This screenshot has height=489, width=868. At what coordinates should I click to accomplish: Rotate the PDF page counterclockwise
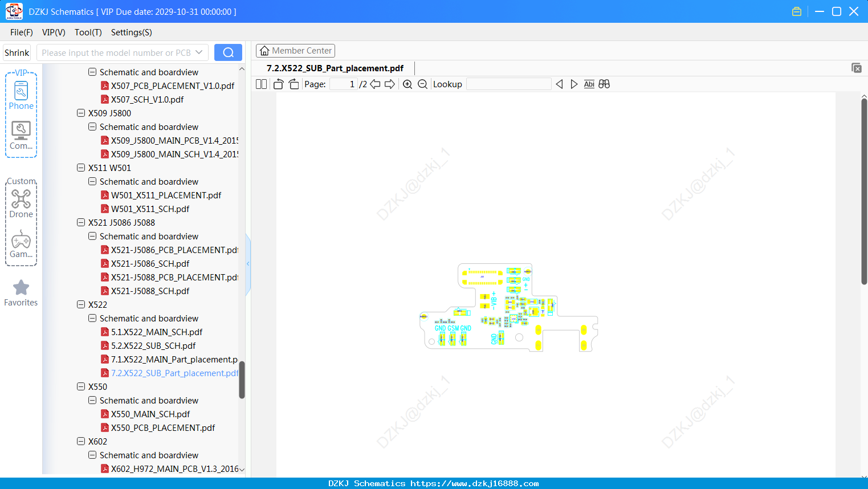tap(278, 84)
